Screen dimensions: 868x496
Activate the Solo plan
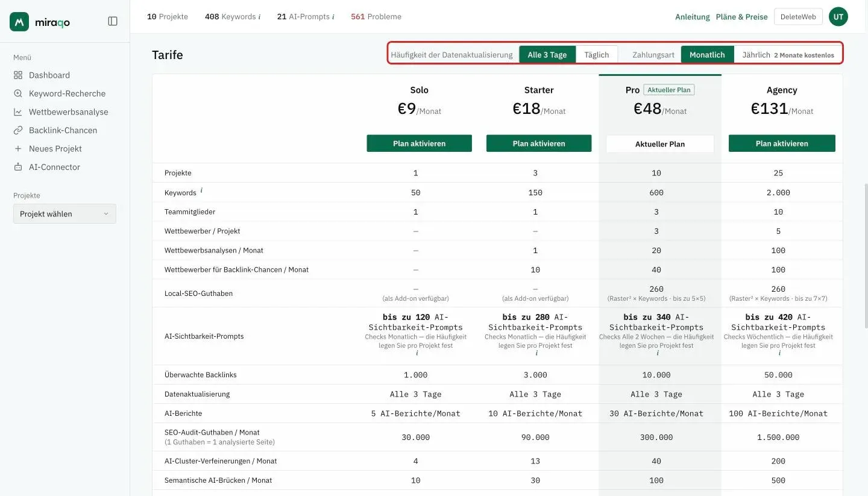pyautogui.click(x=419, y=143)
